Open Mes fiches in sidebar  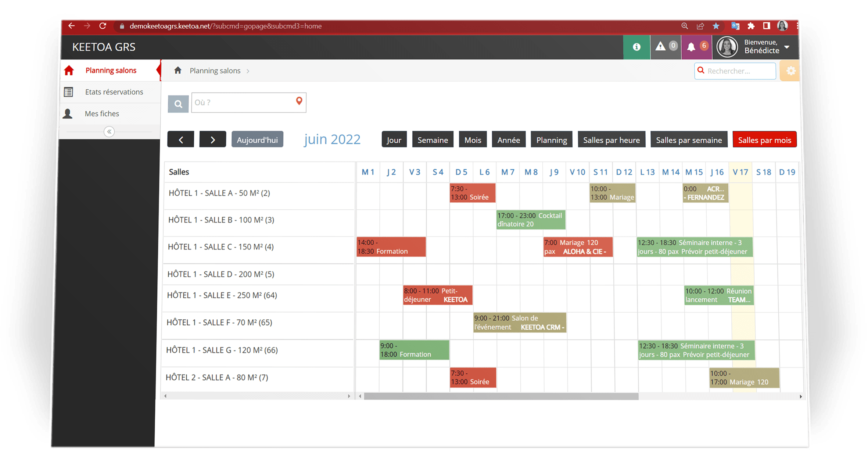point(102,114)
